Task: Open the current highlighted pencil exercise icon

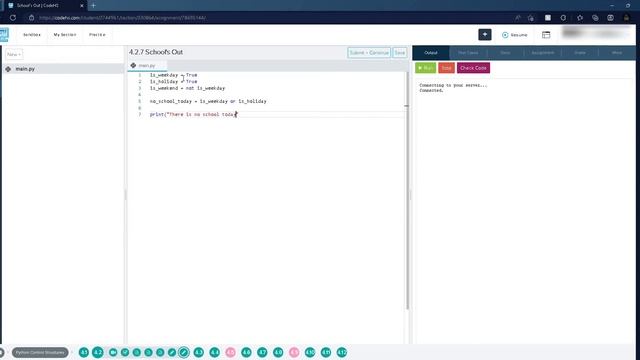Action: coord(184,352)
